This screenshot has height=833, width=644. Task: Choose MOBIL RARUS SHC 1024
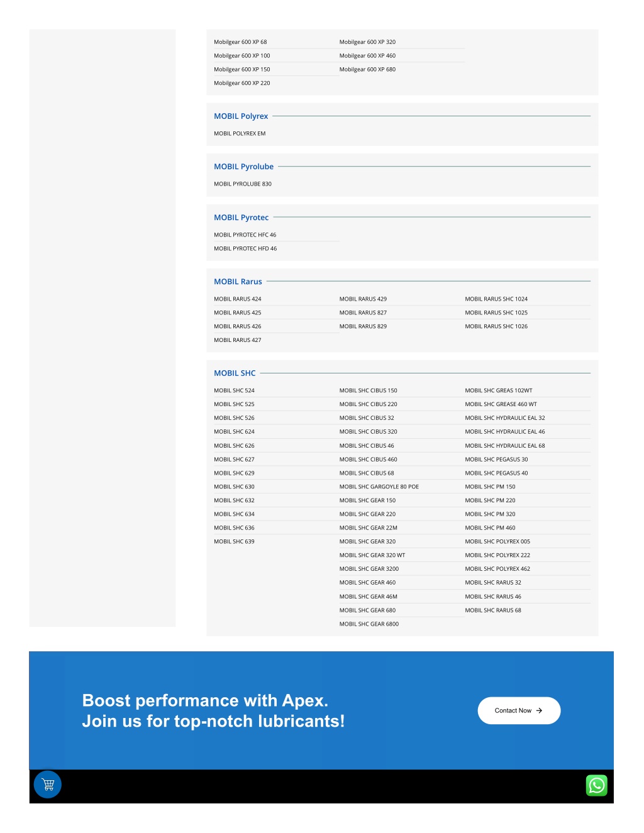tap(496, 299)
